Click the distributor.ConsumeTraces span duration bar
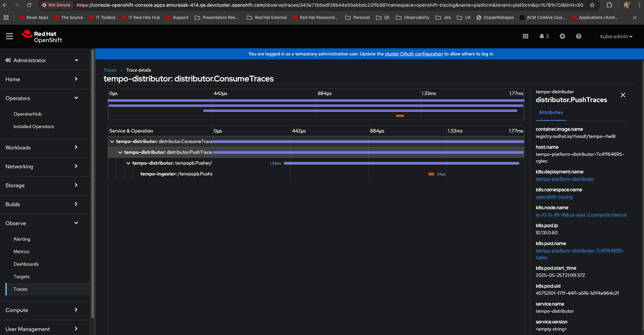The width and height of the screenshot is (644, 335). (368, 142)
